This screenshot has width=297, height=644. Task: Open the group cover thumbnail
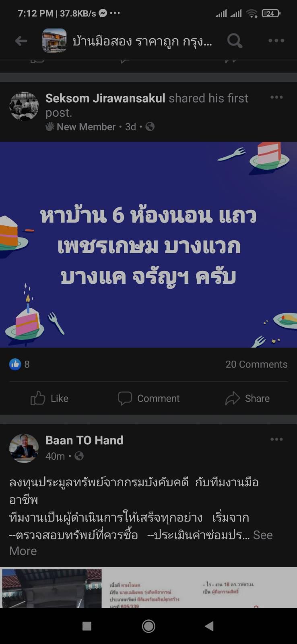click(54, 41)
